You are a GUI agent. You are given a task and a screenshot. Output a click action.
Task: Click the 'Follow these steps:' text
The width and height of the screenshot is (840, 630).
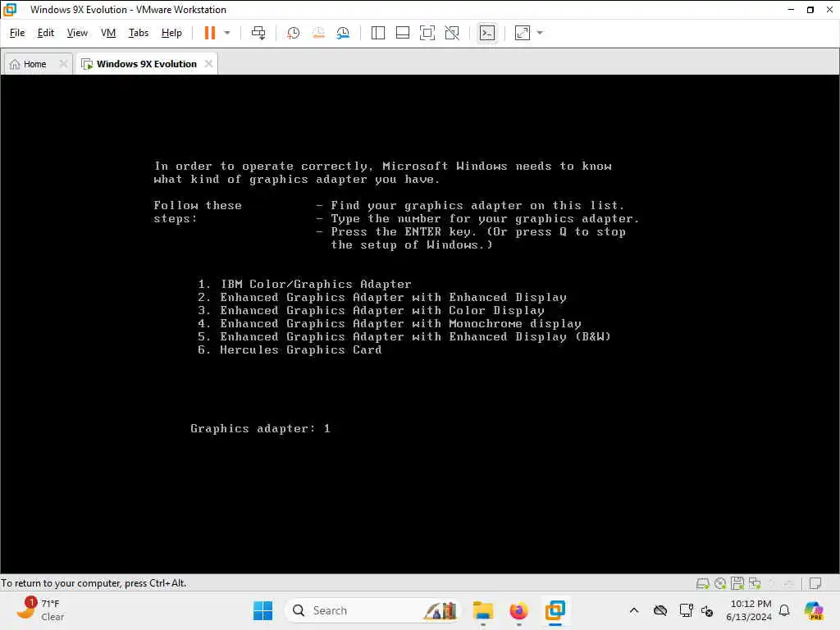(198, 212)
